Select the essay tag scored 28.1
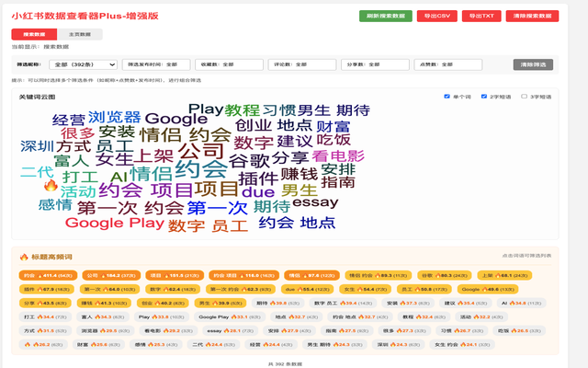This screenshot has height=368, width=588. point(231,331)
